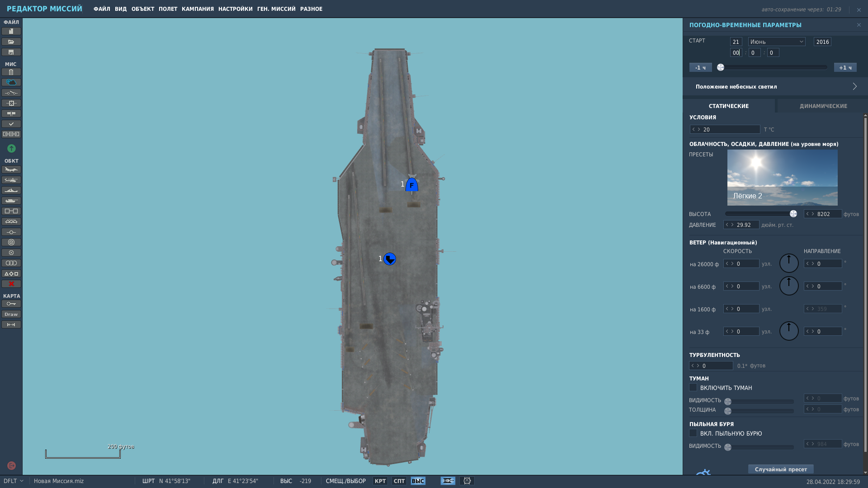Adjust the cloud ВЫСОТА slider handle
Image resolution: width=868 pixels, height=488 pixels.
pyautogui.click(x=793, y=214)
